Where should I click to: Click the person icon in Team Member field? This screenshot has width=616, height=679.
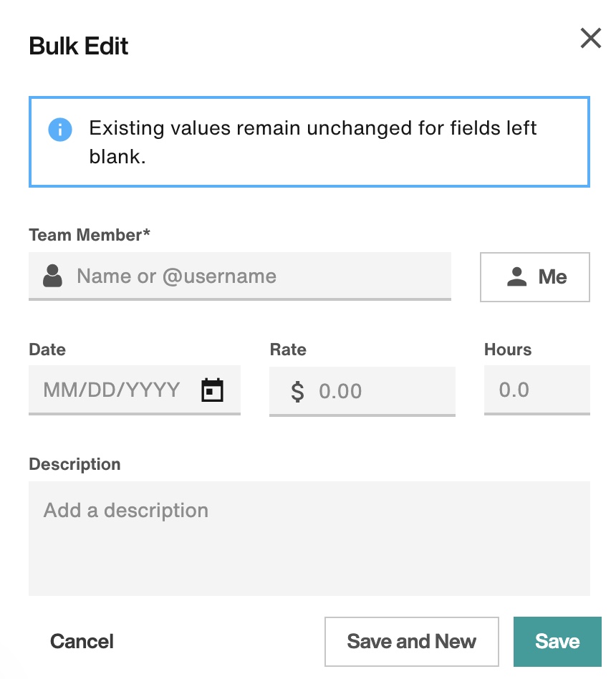pos(52,276)
